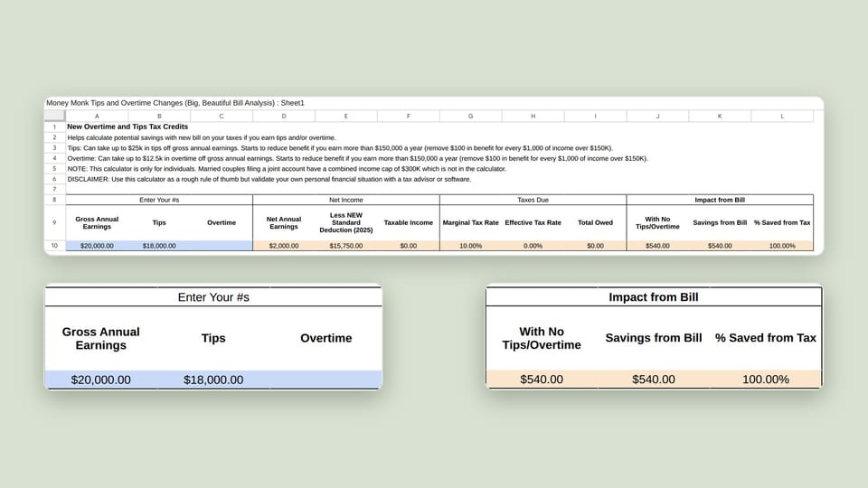Click 'Net Annual Earnings' column header
The height and width of the screenshot is (488, 868).
coord(284,222)
